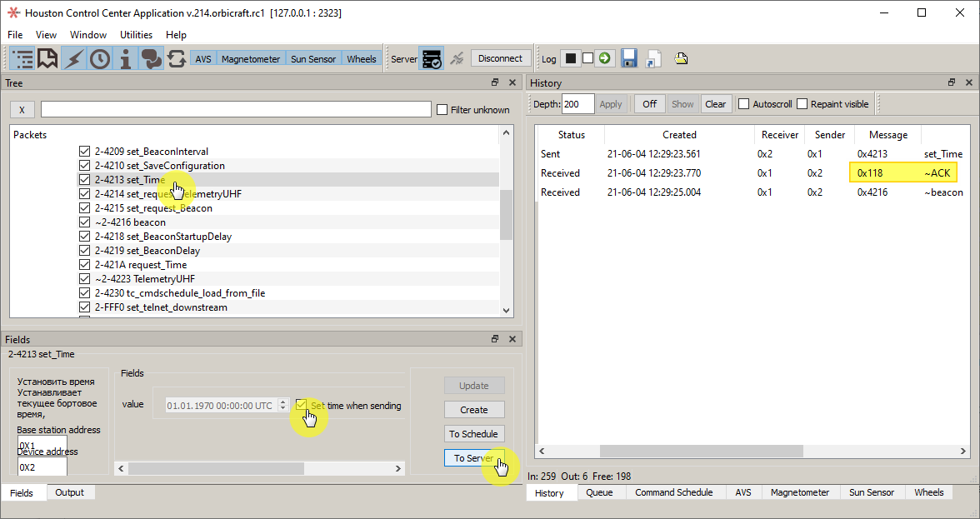980x519 pixels.
Task: Uncheck the 2-4215 set_request_Beacon packet checkbox
Action: coord(84,208)
